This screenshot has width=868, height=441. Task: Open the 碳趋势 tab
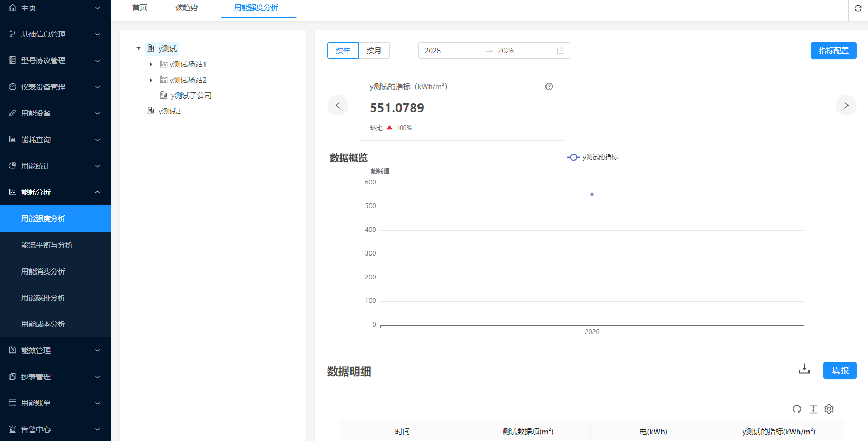[x=187, y=8]
